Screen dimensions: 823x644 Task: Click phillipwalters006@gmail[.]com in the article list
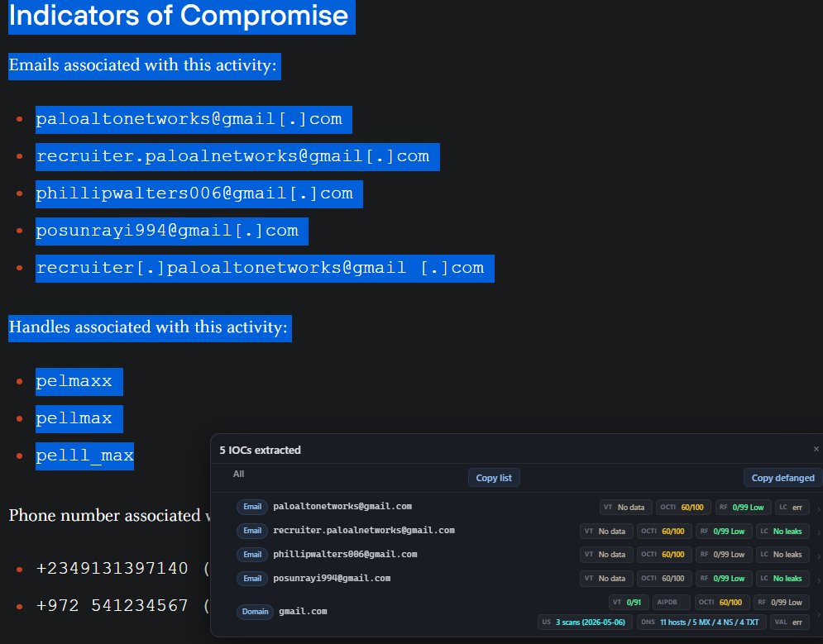(194, 193)
